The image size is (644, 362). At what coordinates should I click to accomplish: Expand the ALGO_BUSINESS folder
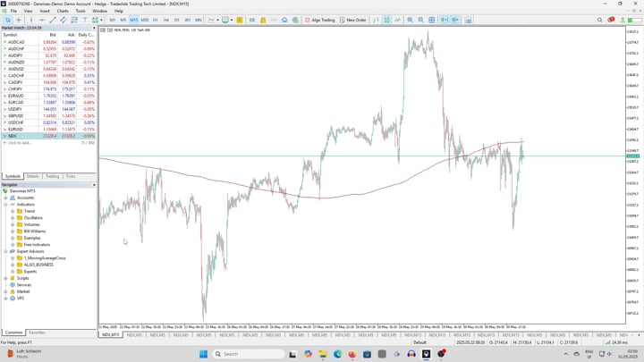[x=13, y=265]
